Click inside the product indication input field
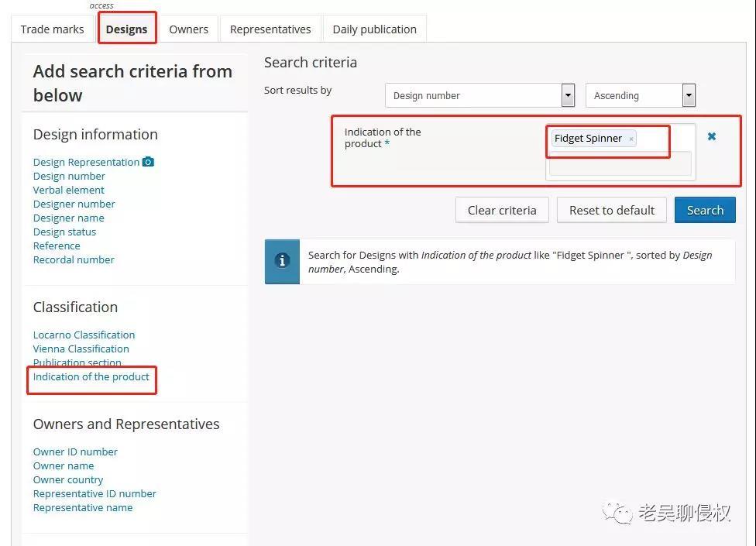756x546 pixels. point(620,164)
